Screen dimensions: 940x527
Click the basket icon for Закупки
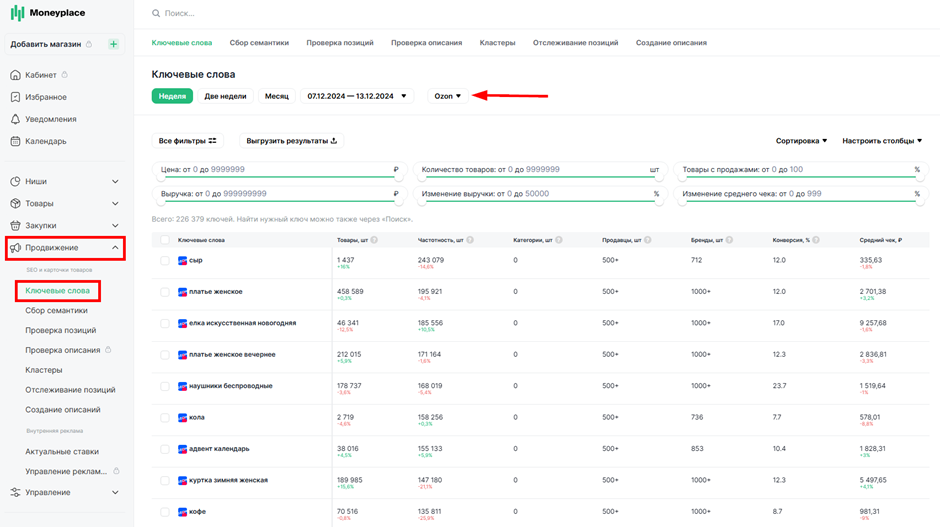16,225
